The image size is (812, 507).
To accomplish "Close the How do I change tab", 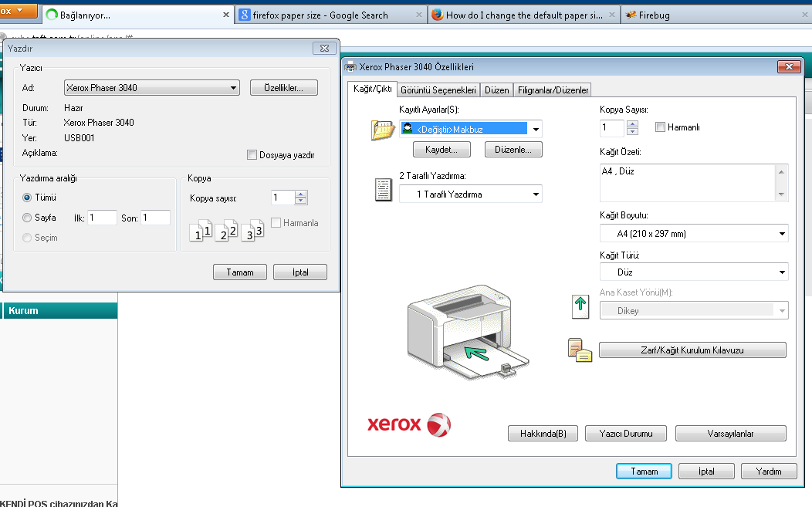I will click(x=611, y=15).
